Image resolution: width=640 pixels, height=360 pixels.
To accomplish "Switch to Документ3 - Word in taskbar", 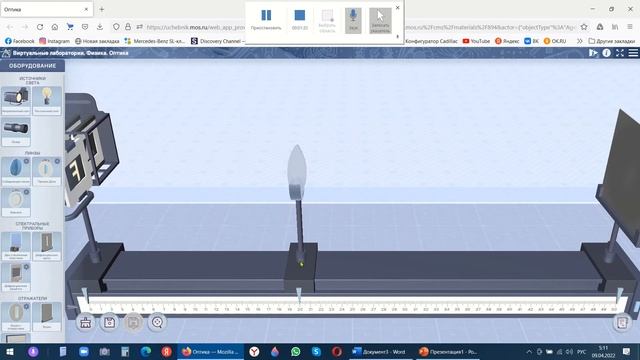I will click(x=379, y=352).
